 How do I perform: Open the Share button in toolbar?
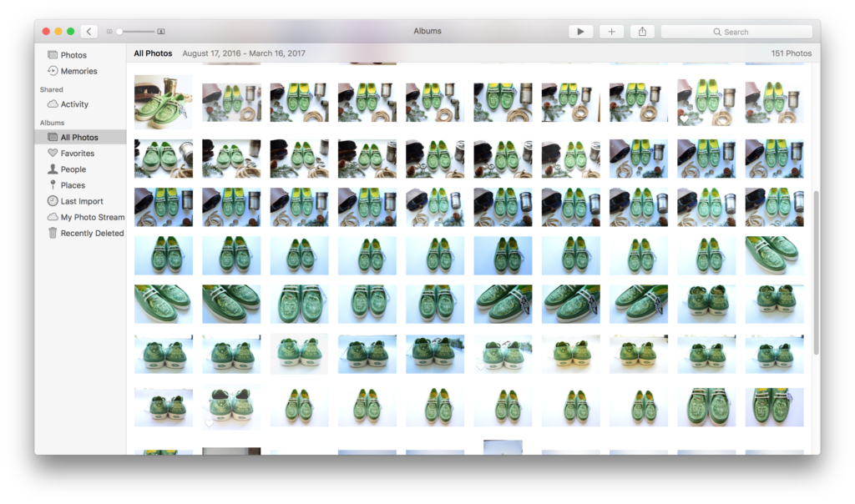[642, 32]
